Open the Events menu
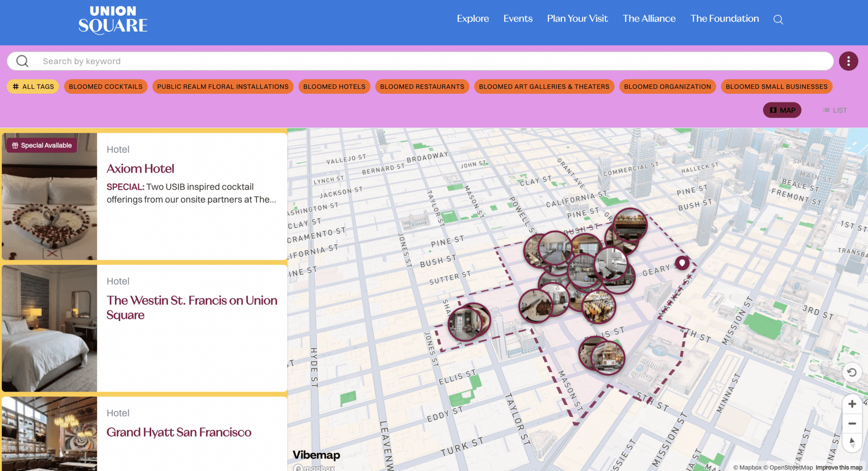The image size is (868, 471). 518,19
